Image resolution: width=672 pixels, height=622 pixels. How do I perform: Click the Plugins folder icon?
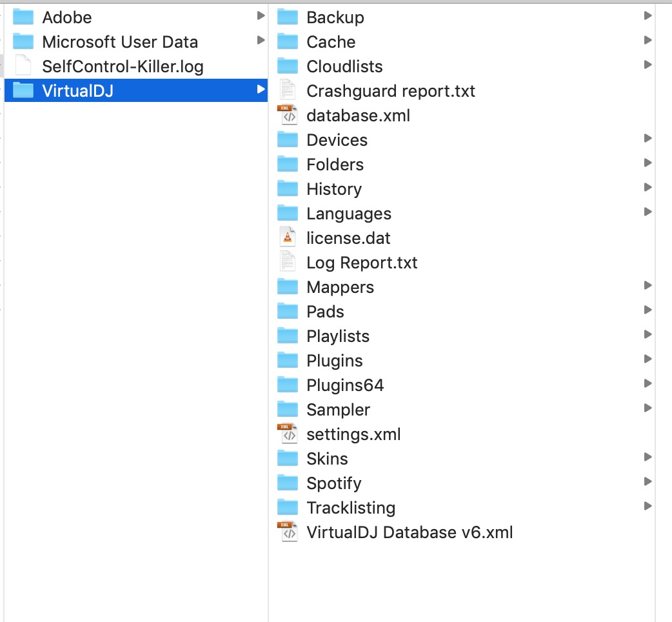click(x=288, y=360)
